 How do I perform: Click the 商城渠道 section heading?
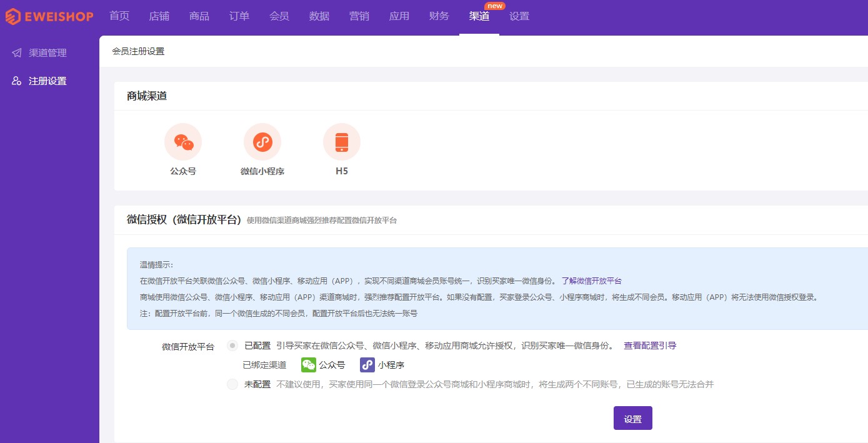coord(147,96)
